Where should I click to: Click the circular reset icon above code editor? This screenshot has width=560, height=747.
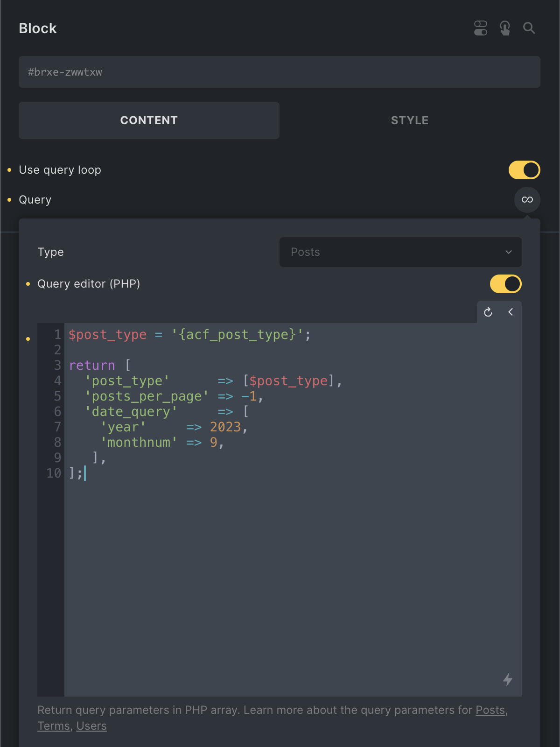click(488, 312)
